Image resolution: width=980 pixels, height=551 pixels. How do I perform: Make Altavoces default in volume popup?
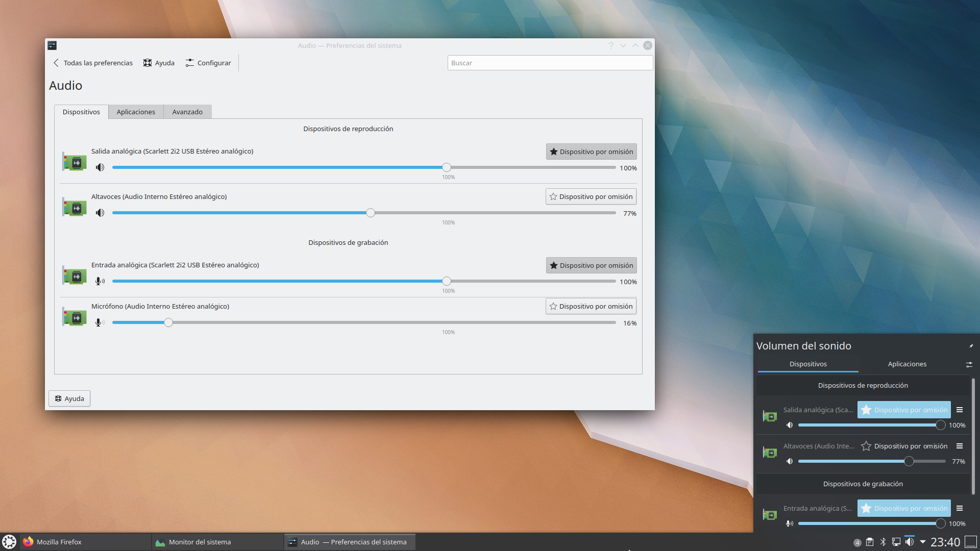[904, 446]
